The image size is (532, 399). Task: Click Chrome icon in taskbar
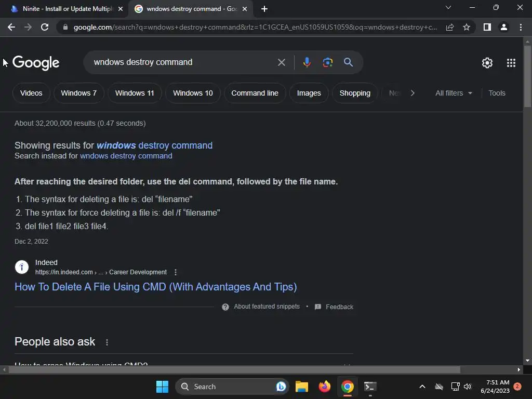click(x=347, y=387)
